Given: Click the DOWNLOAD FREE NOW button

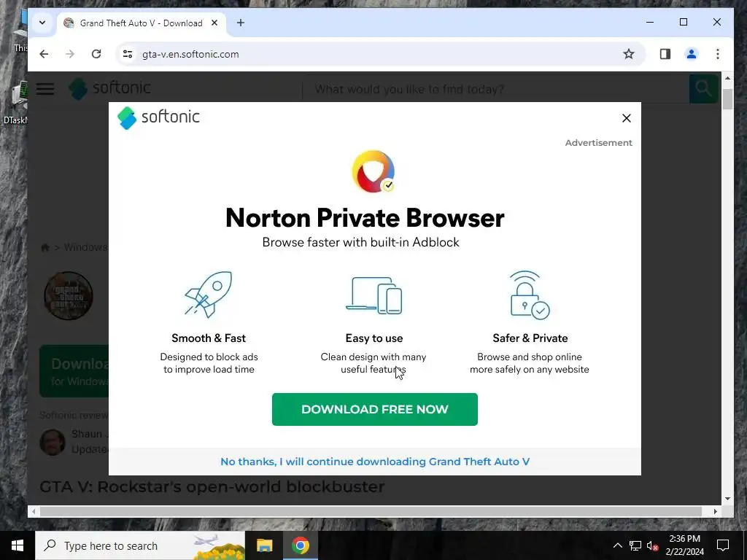Looking at the screenshot, I should pos(374,409).
